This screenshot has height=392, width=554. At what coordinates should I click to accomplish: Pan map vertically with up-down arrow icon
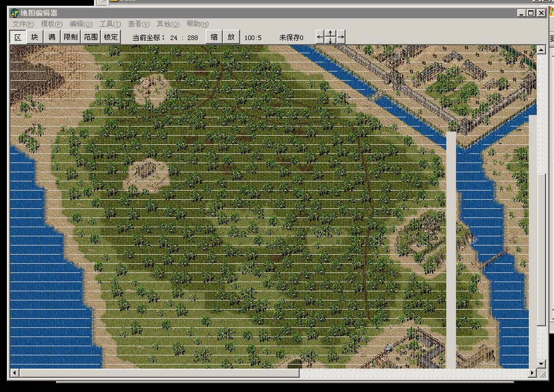tap(331, 37)
